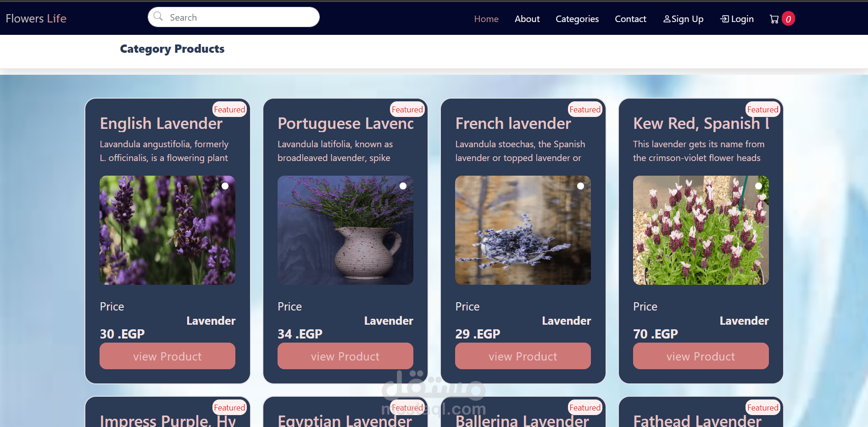Screen dimensions: 868x427
Task: Focus the Search input field
Action: [234, 17]
